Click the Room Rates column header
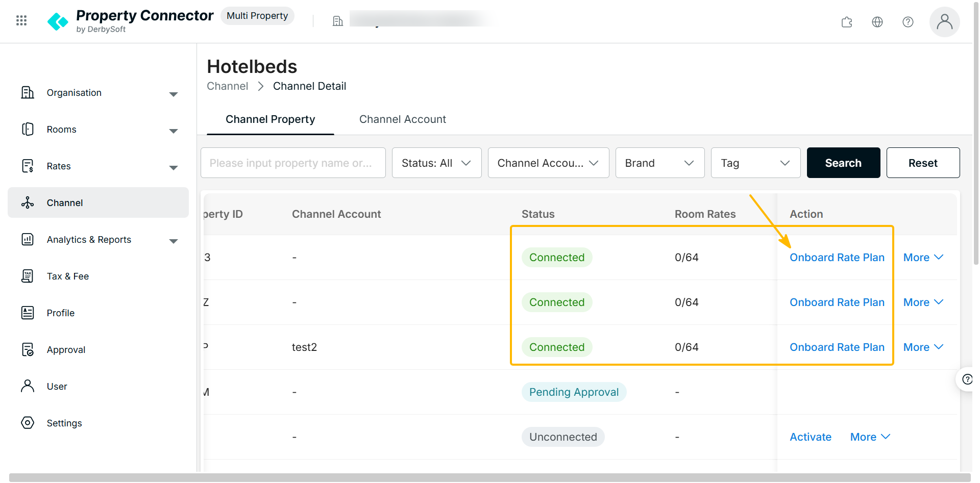Image resolution: width=980 pixels, height=483 pixels. (705, 214)
